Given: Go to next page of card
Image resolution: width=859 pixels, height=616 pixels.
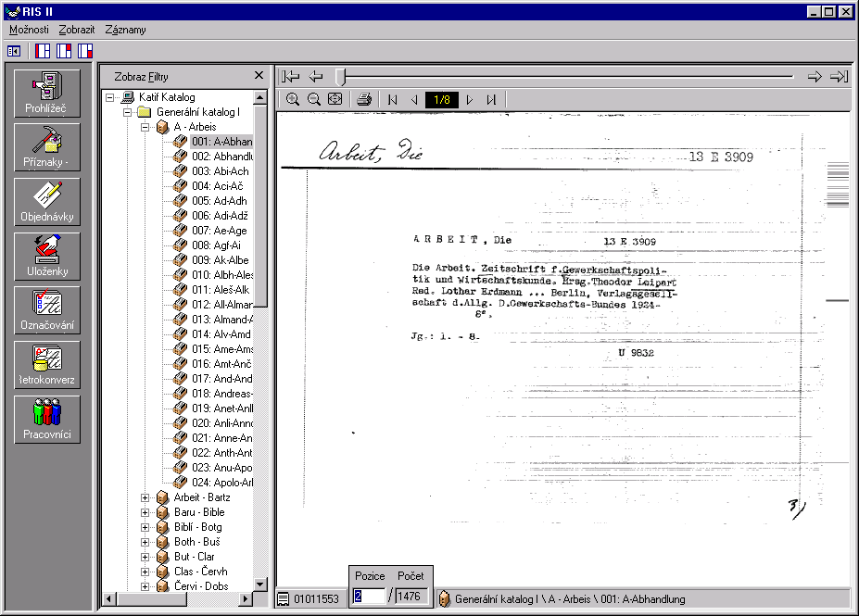Looking at the screenshot, I should tap(470, 100).
